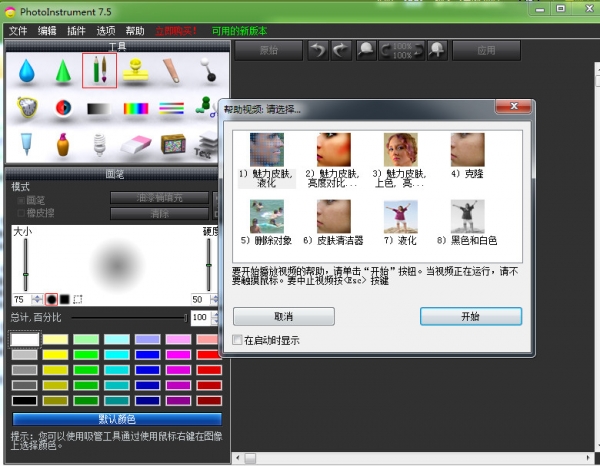The width and height of the screenshot is (600, 466).
Task: Click the undo arrow in top toolbar
Action: [x=317, y=49]
